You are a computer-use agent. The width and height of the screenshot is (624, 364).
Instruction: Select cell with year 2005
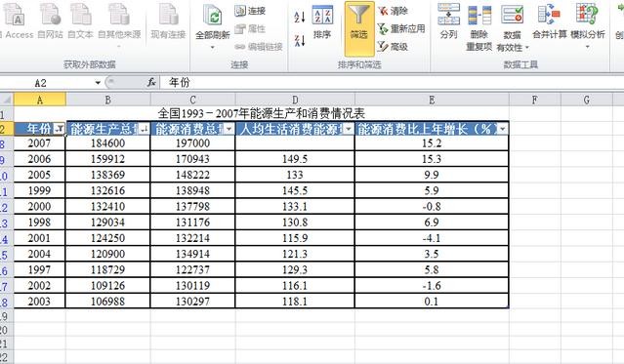pos(39,175)
